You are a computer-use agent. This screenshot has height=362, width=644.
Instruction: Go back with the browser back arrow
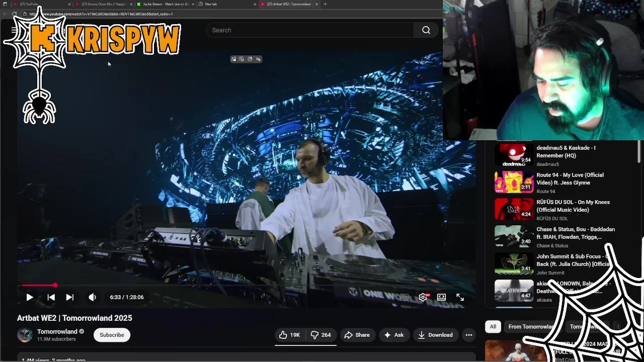point(5,14)
